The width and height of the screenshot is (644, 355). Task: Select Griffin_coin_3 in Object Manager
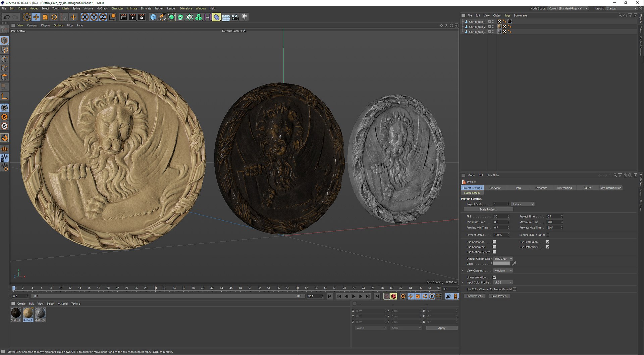(477, 32)
